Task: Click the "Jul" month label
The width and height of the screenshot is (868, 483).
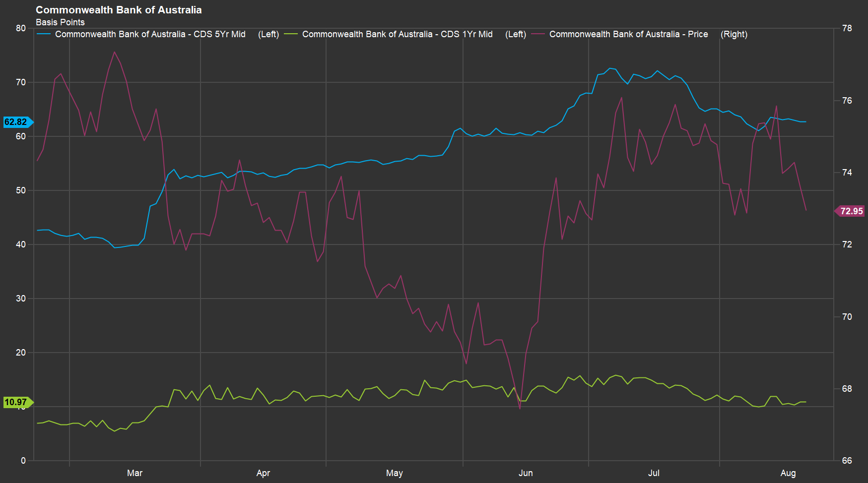Action: click(x=654, y=473)
